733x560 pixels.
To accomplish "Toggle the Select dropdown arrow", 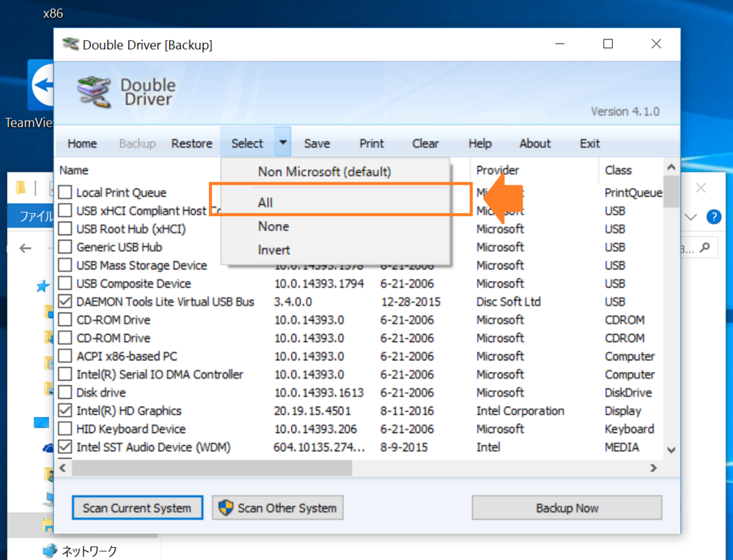I will pos(283,142).
